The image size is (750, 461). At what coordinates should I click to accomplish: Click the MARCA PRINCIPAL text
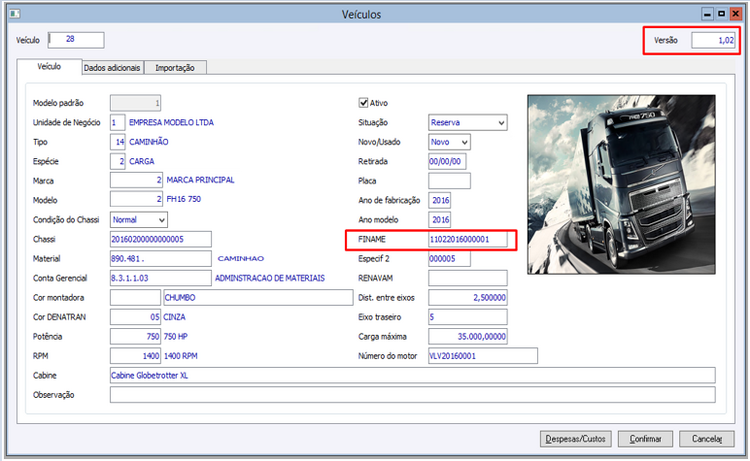click(x=200, y=180)
